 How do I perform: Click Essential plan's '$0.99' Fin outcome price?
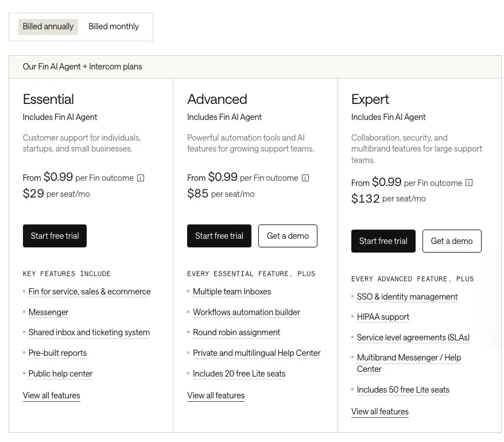pyautogui.click(x=58, y=177)
